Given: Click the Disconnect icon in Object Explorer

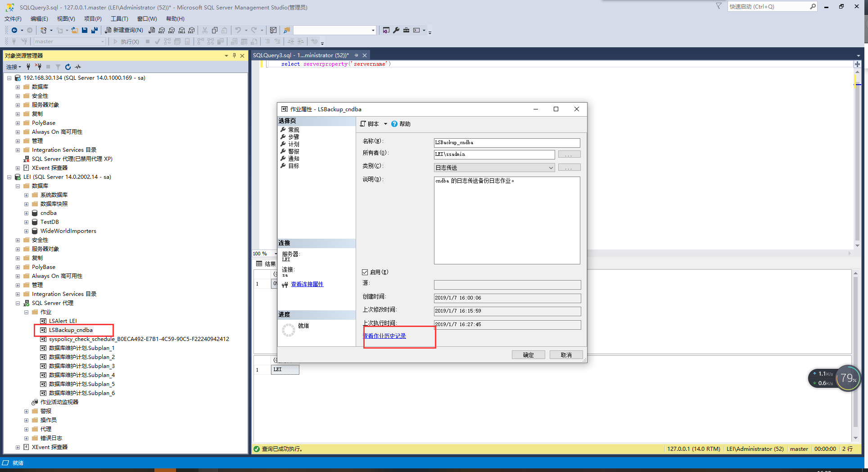Looking at the screenshot, I should 38,67.
